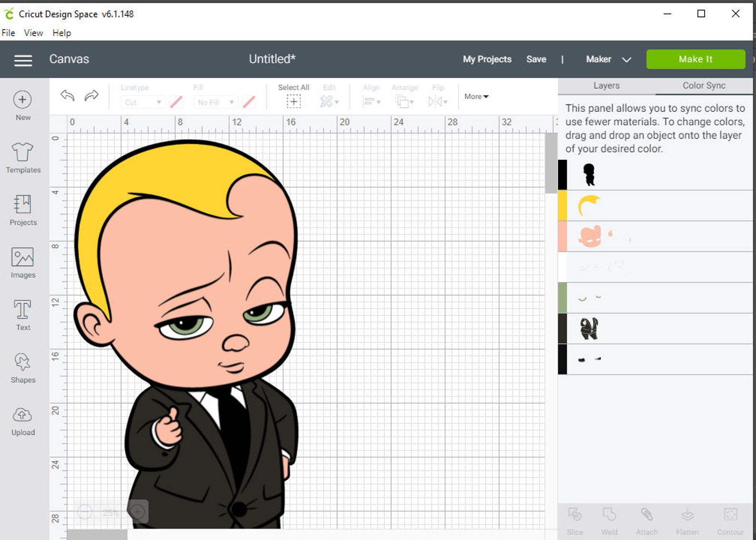756x540 pixels.
Task: Zoom out with the minus button
Action: click(85, 512)
